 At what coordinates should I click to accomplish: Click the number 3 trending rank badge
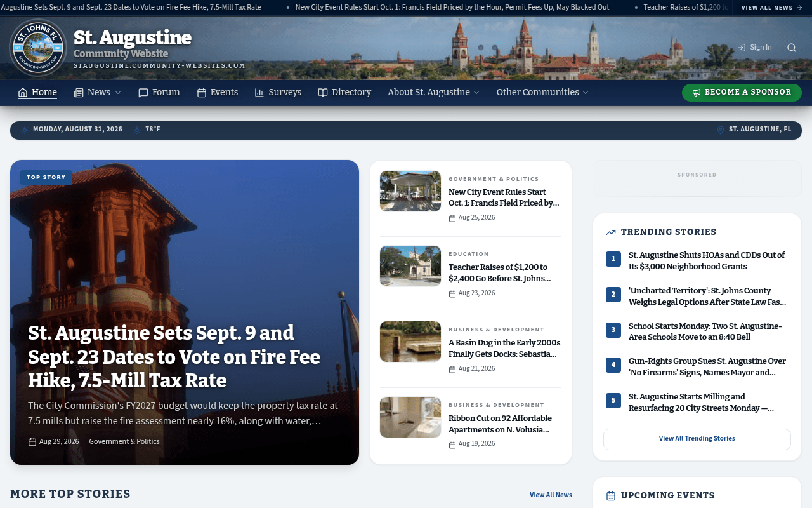point(613,330)
